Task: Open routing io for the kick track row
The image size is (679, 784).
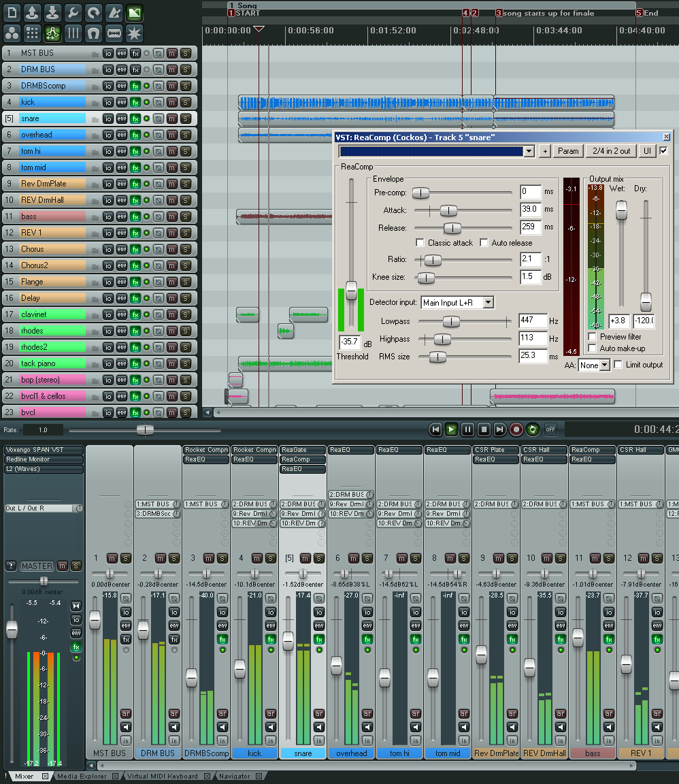Action: tap(108, 103)
